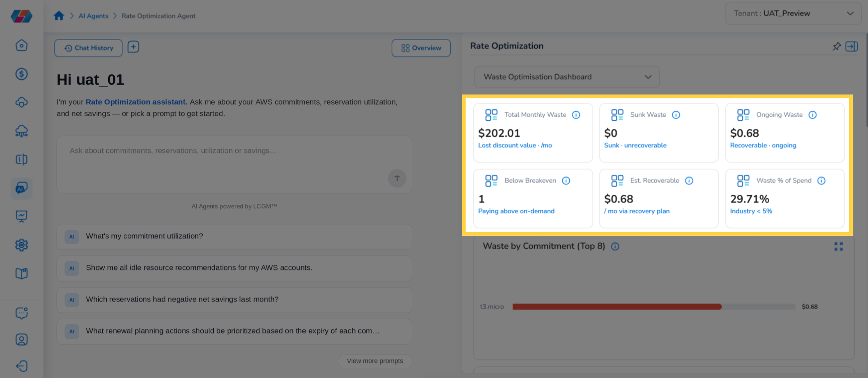Show info for Total Monthly Waste
The image size is (868, 378).
tap(576, 115)
